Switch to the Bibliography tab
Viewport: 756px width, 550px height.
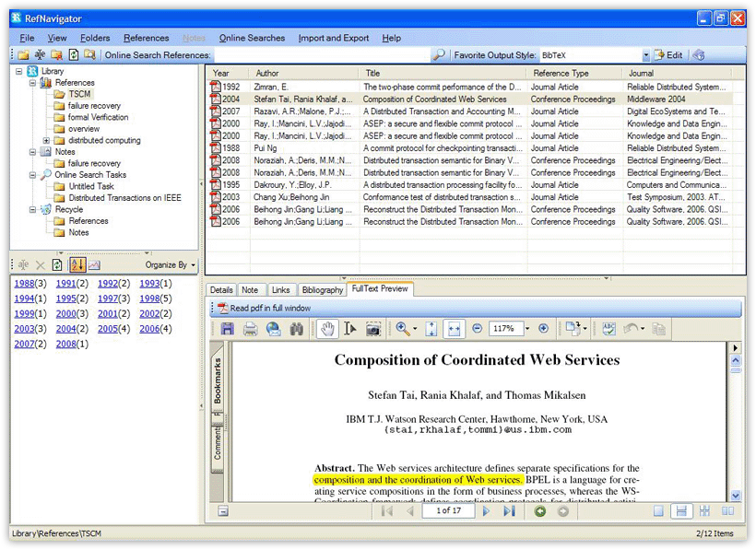[x=322, y=290]
